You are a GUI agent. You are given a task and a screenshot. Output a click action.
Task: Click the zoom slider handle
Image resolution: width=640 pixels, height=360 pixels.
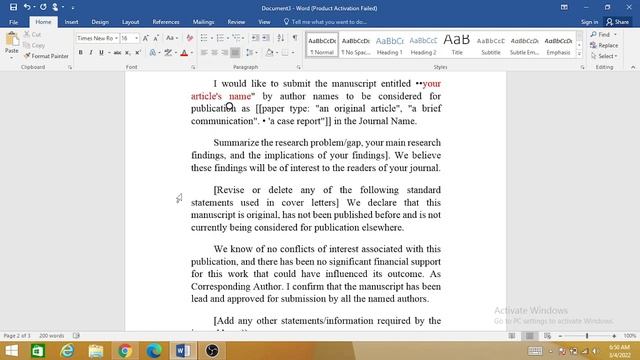[x=587, y=336]
